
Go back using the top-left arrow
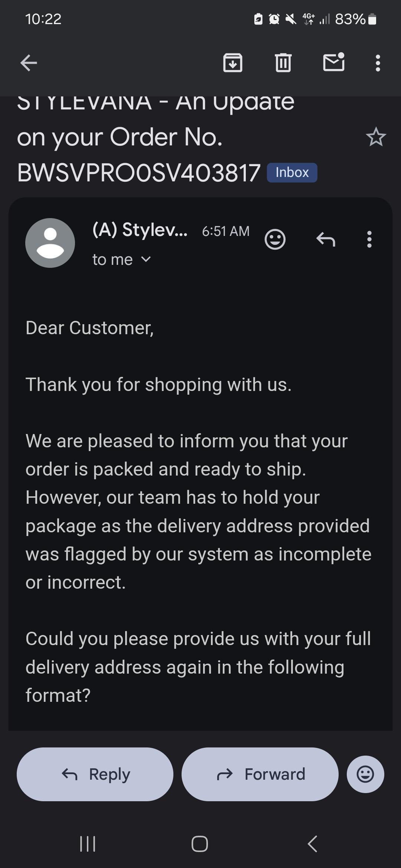pyautogui.click(x=29, y=63)
